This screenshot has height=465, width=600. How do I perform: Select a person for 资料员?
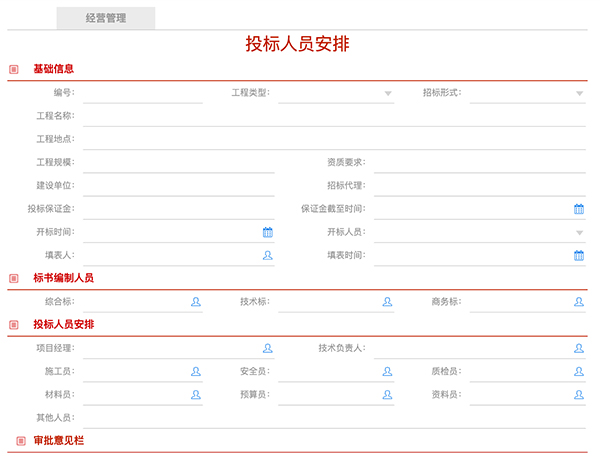click(579, 395)
